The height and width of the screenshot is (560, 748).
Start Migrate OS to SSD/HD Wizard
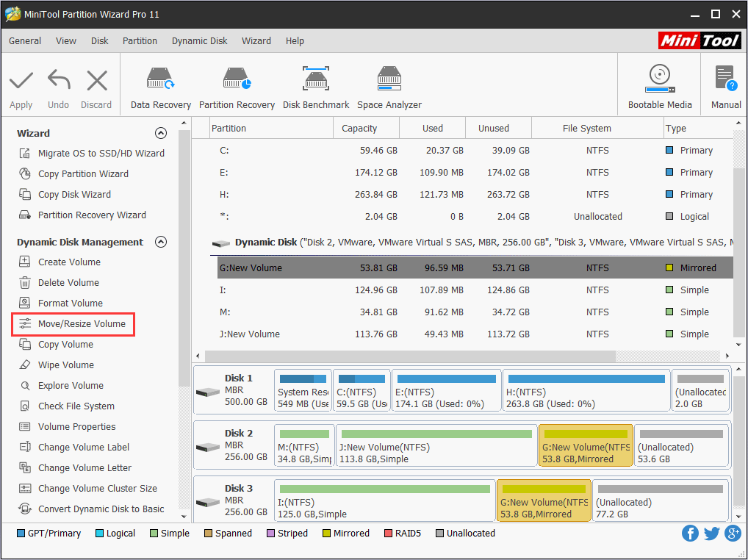[x=91, y=153]
